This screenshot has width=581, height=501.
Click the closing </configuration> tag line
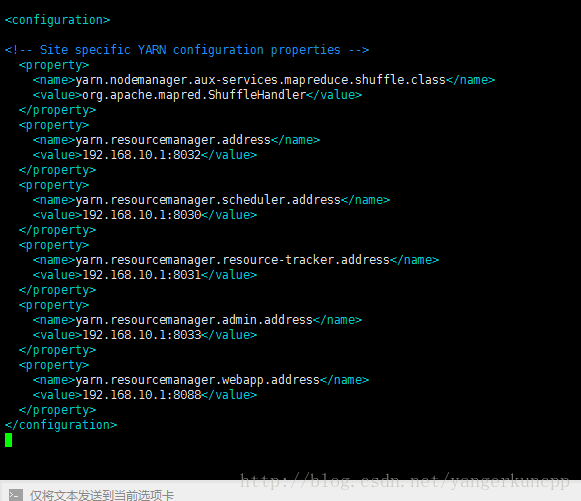[x=61, y=425]
